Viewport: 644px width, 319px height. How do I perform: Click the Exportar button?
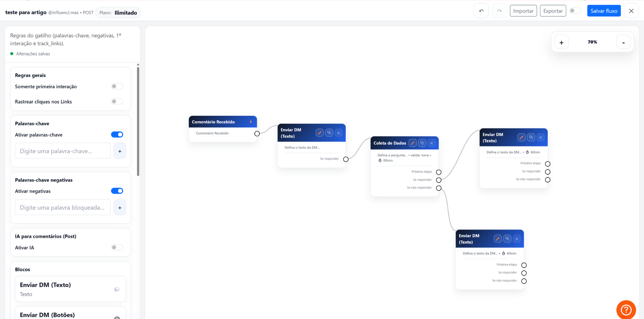point(553,11)
